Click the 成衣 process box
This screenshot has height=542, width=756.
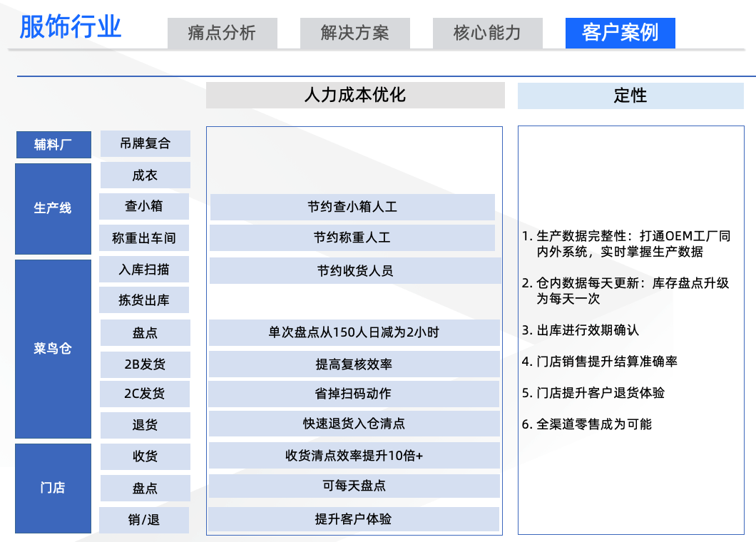[x=145, y=175]
